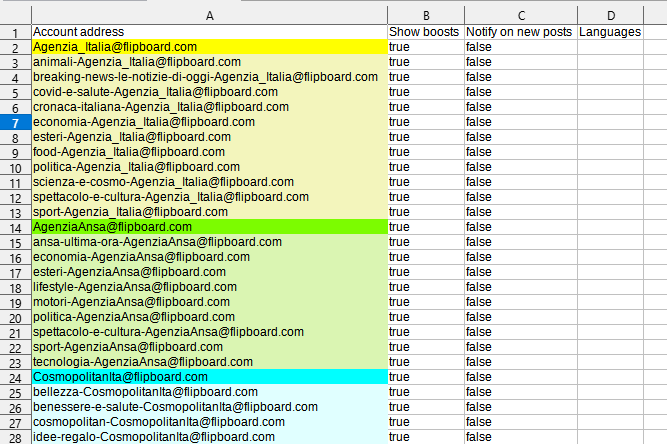
Task: Click the 'Show boosts' header cell
Action: pos(426,32)
